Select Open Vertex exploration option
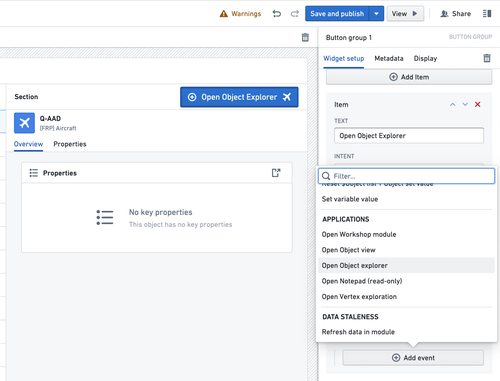500x381 pixels. tap(406, 297)
